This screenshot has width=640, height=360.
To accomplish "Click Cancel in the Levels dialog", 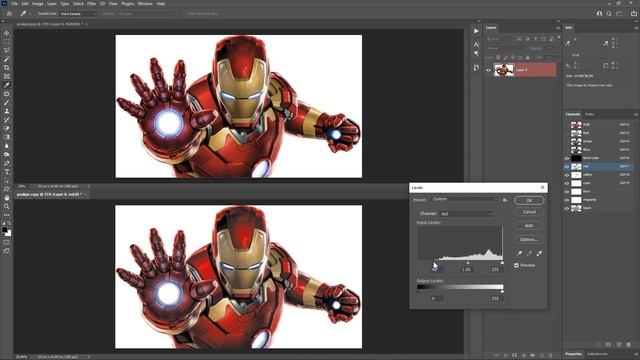I will [529, 212].
